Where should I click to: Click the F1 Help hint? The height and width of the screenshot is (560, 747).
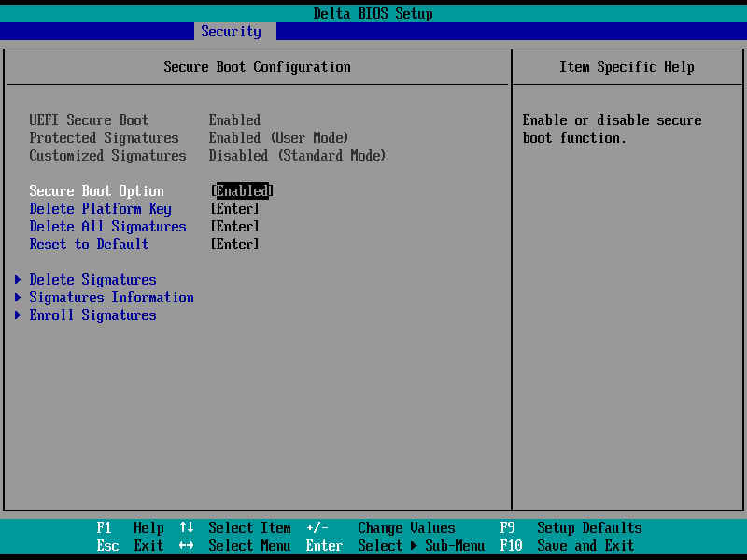[130, 527]
